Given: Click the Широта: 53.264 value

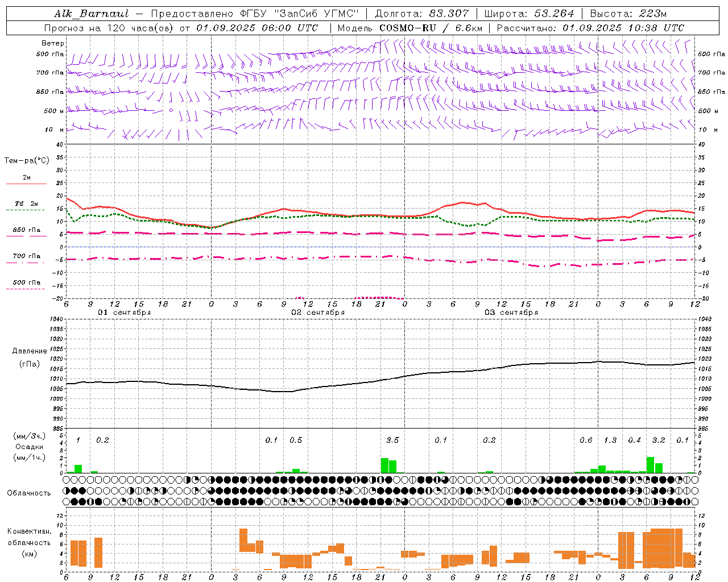Looking at the screenshot, I should [x=529, y=14].
